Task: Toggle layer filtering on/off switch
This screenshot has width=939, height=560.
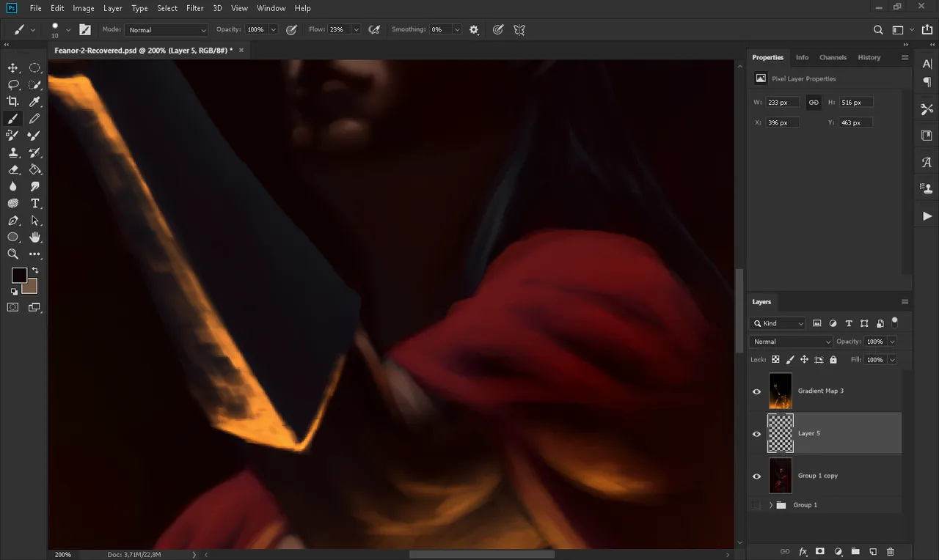Action: [x=894, y=321]
